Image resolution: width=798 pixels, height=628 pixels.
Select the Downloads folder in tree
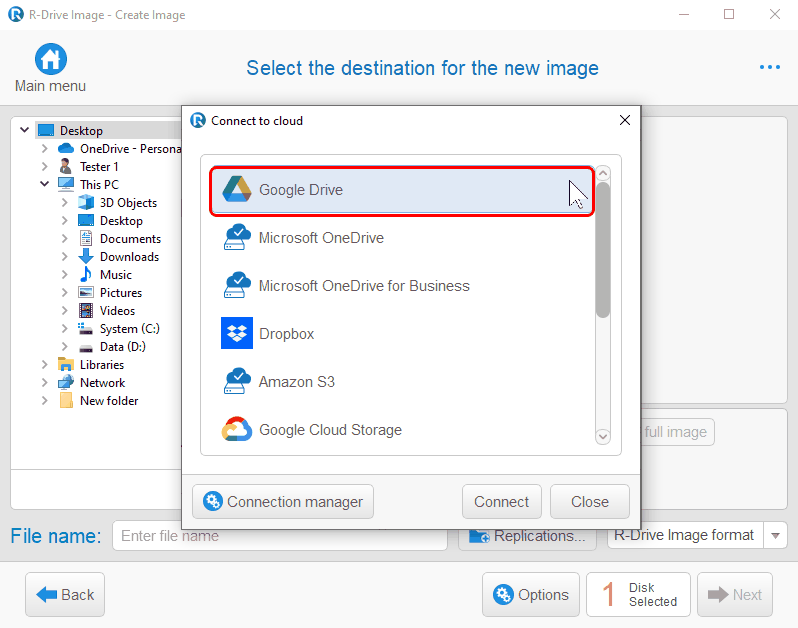pos(129,256)
